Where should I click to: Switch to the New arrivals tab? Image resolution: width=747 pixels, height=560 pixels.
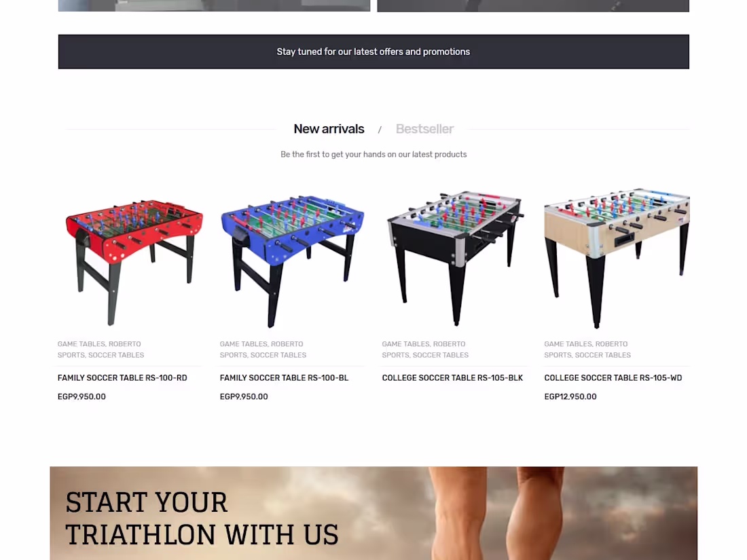tap(329, 129)
